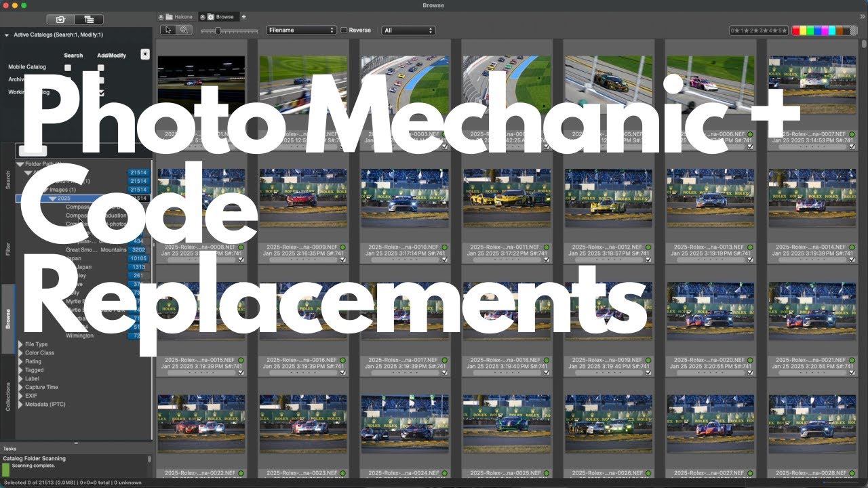868x488 pixels.
Task: Click the Scanning complete green status indicator
Action: [6, 469]
